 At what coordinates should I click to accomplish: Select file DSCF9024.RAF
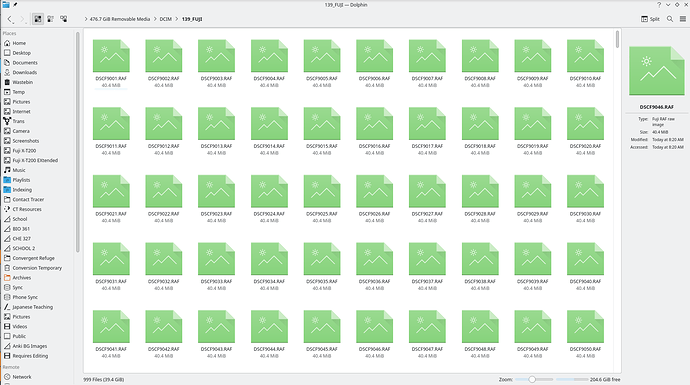coord(269,199)
